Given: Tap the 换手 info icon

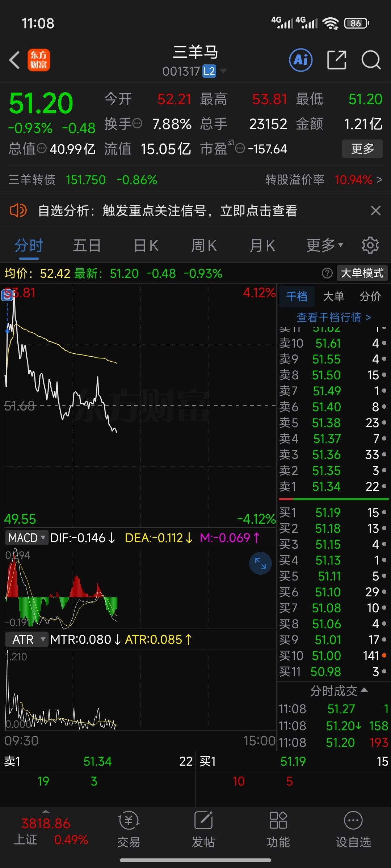Looking at the screenshot, I should coord(138,124).
